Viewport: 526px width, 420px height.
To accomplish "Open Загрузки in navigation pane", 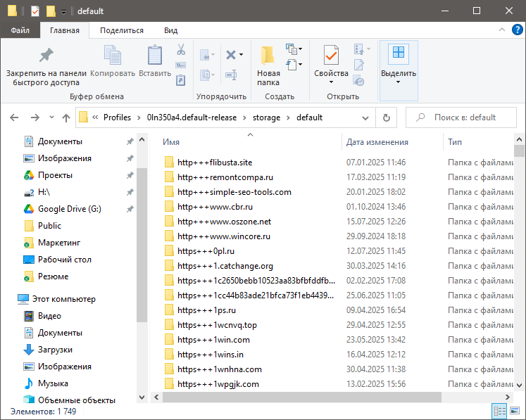I will (x=55, y=350).
